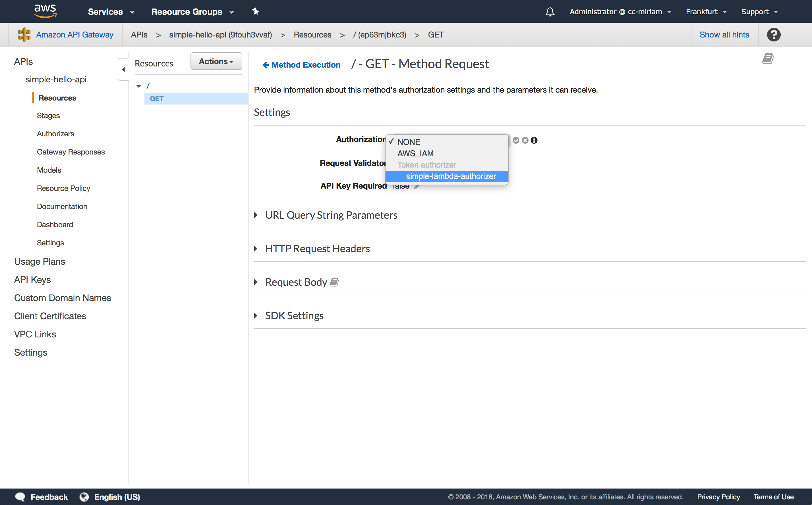Collapse the left navigation panel arrow

pyautogui.click(x=123, y=70)
